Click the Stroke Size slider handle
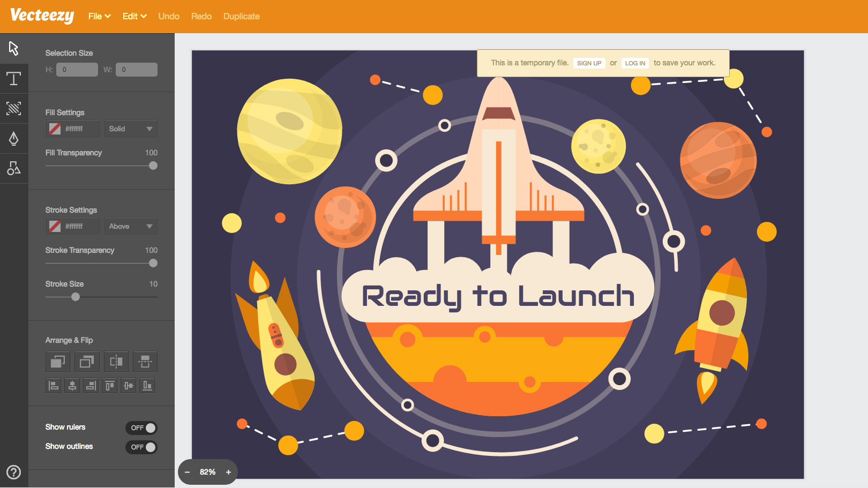This screenshot has height=488, width=868. pyautogui.click(x=76, y=297)
